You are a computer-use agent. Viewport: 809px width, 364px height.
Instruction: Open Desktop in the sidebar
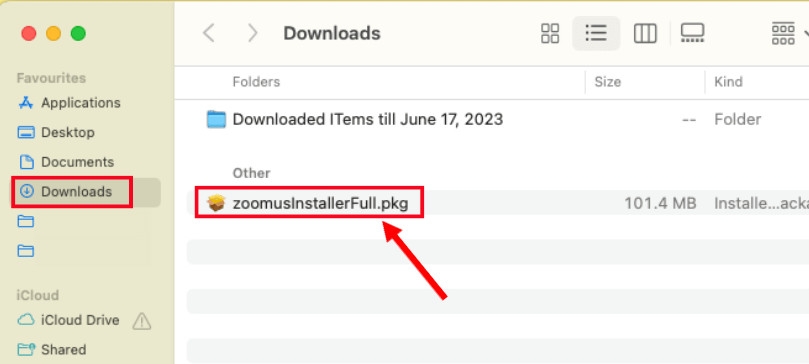coord(57,133)
